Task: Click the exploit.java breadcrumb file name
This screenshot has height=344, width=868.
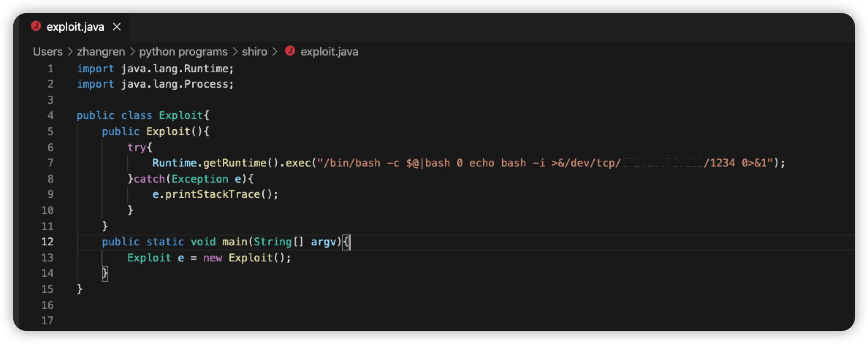Action: (329, 51)
